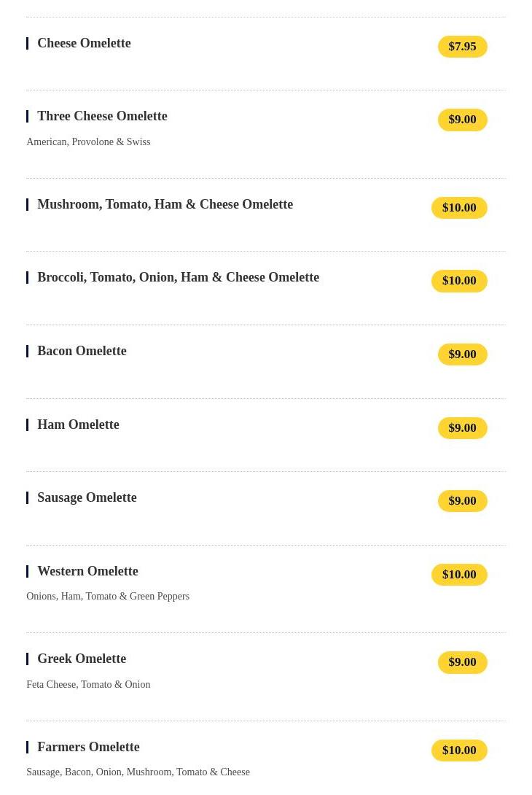Click the Greek Omelette price badge

[x=462, y=662]
